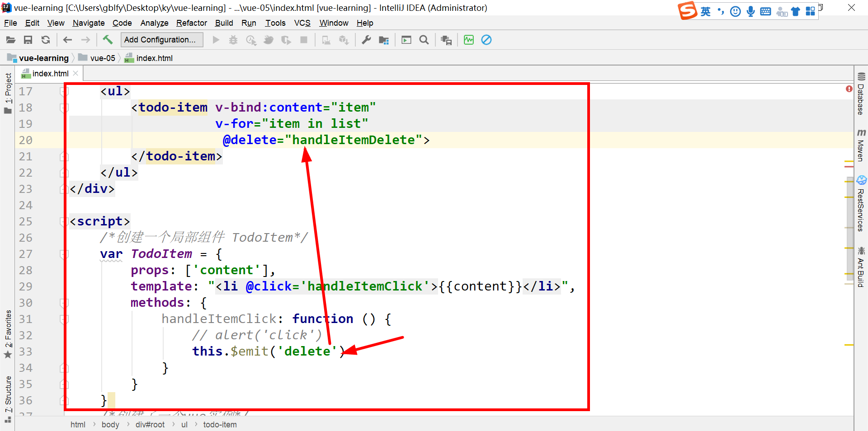
Task: Open the Navigate menu
Action: pyautogui.click(x=89, y=23)
